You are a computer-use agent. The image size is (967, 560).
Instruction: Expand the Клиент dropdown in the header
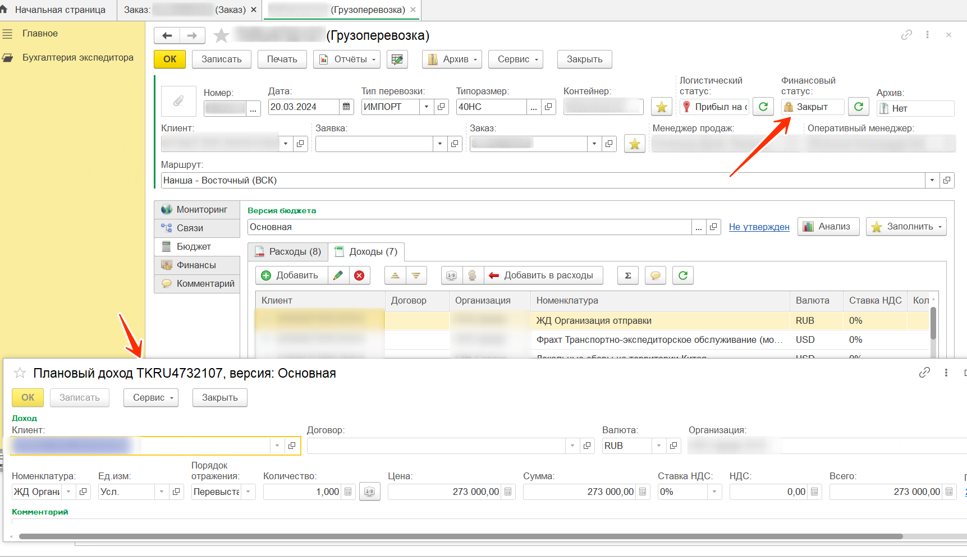[286, 144]
